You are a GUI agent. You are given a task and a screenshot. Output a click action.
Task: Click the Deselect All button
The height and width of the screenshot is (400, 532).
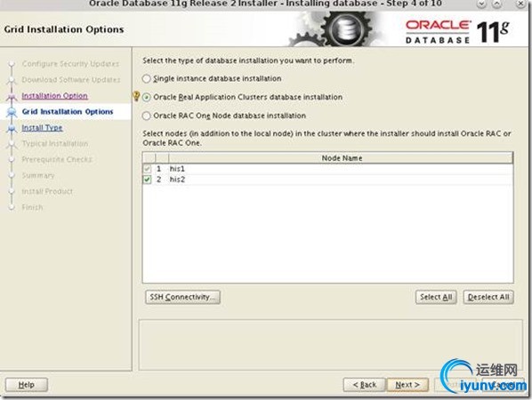[x=488, y=297]
